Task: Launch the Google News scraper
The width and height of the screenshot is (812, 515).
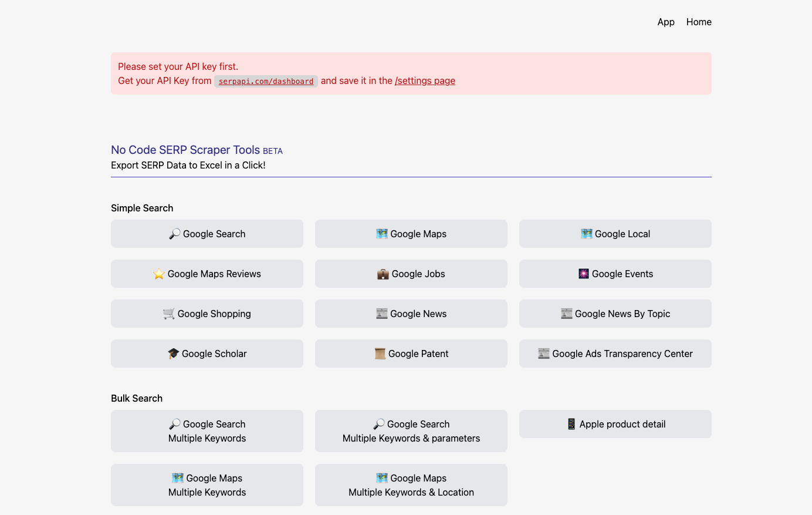Action: tap(411, 314)
